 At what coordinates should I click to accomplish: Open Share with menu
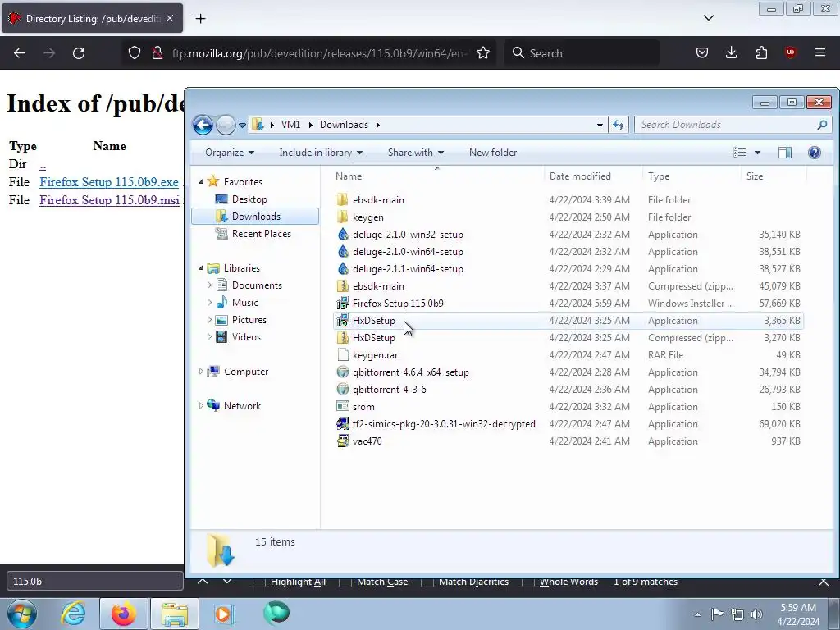point(416,153)
